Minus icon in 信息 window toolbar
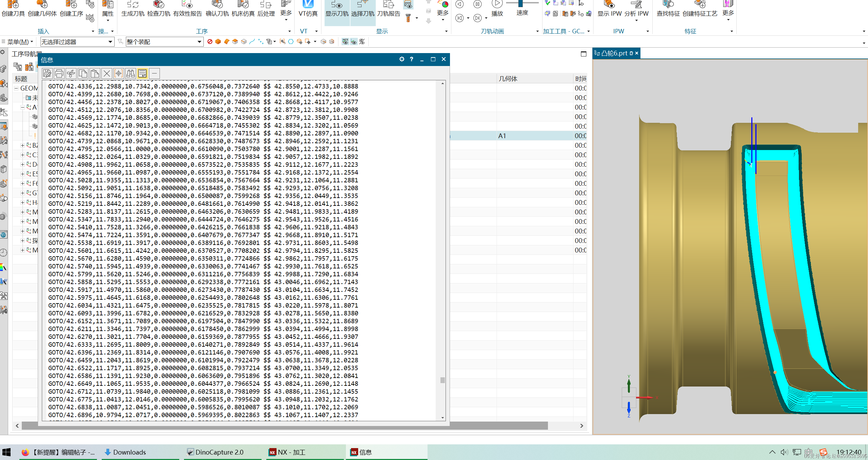 [154, 73]
